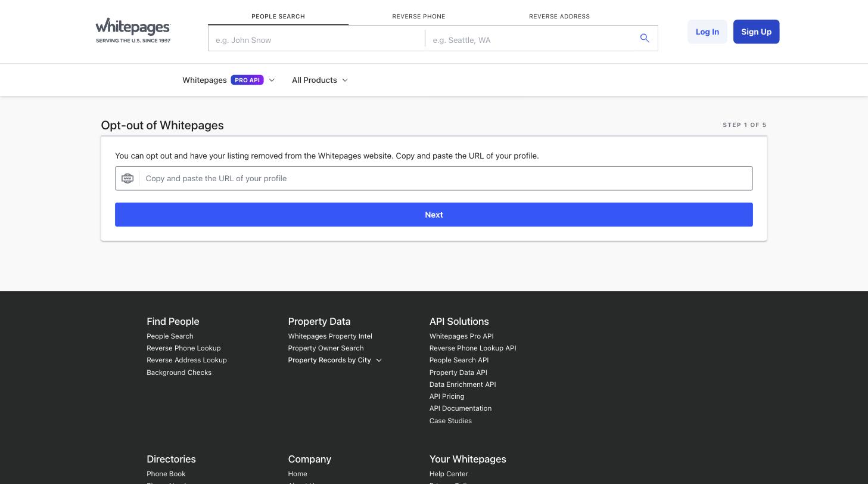Click the 'STEP 1 OF 5' indicator

[x=745, y=125]
